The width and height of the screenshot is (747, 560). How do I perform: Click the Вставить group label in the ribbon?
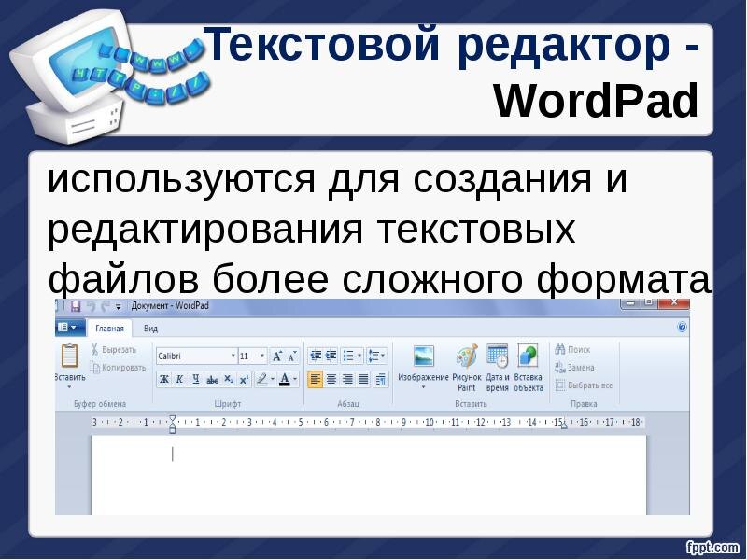click(471, 404)
